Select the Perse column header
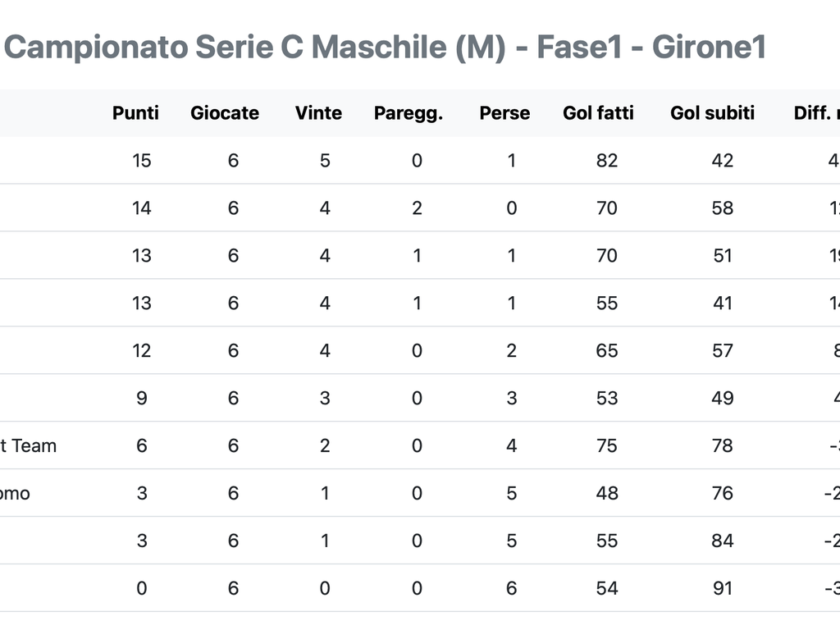The height and width of the screenshot is (630, 840). pos(504,113)
